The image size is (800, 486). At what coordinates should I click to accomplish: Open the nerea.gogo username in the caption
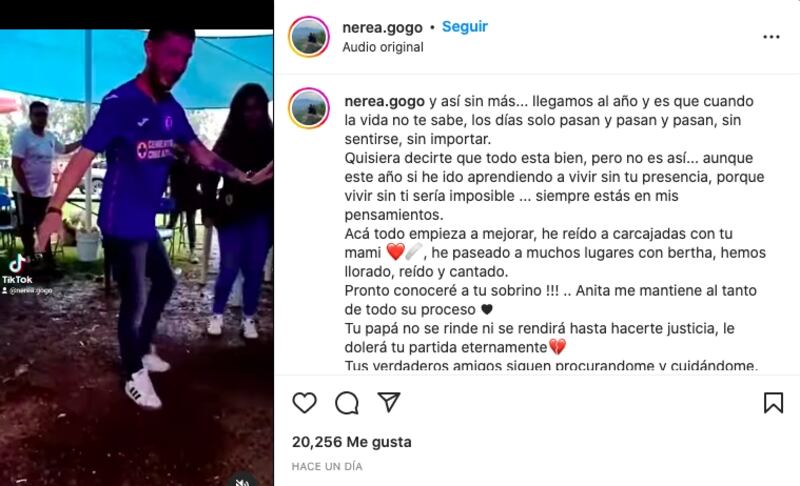[385, 101]
